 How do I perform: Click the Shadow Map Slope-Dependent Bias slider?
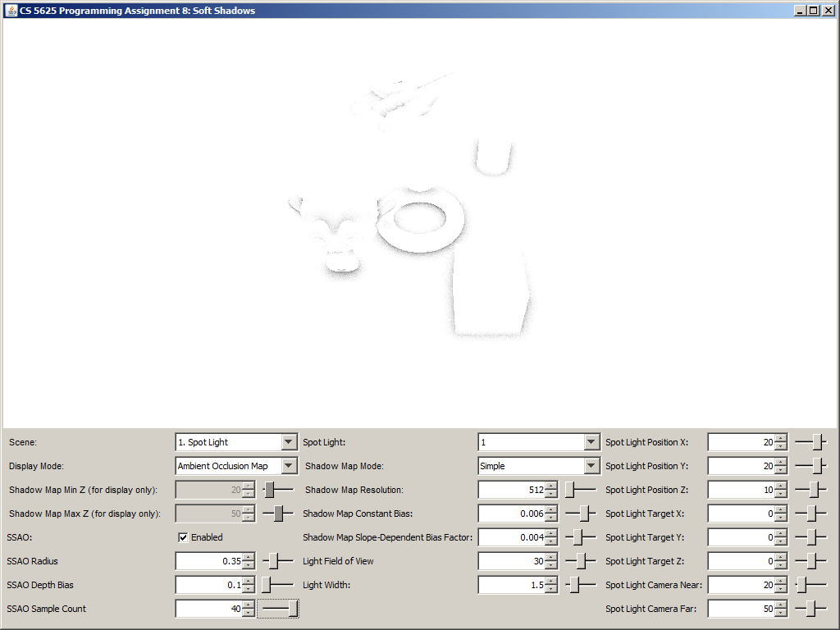click(581, 537)
